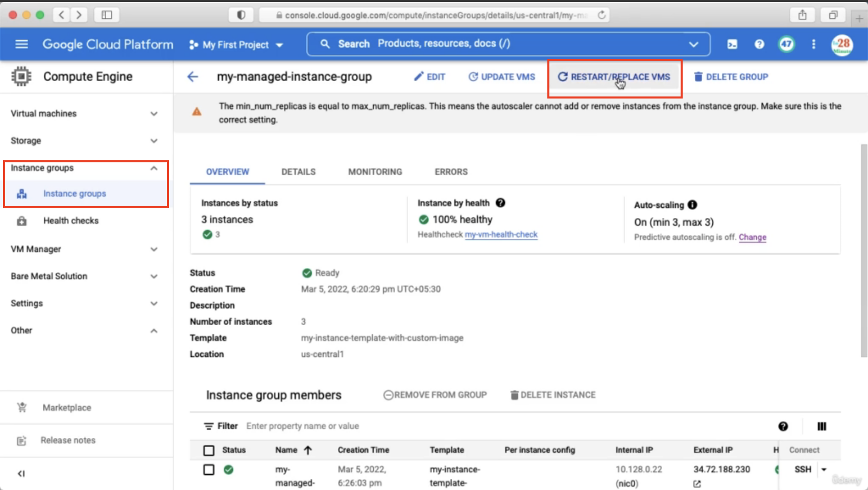Image resolution: width=868 pixels, height=490 pixels.
Task: Click Delete Instance button
Action: point(553,395)
